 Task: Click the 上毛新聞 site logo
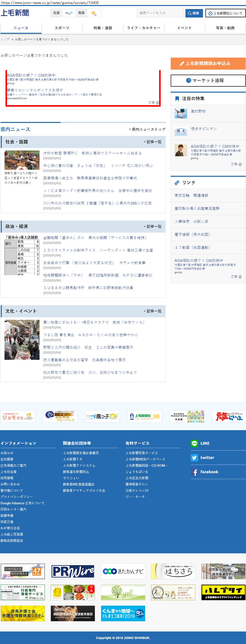pos(15,13)
